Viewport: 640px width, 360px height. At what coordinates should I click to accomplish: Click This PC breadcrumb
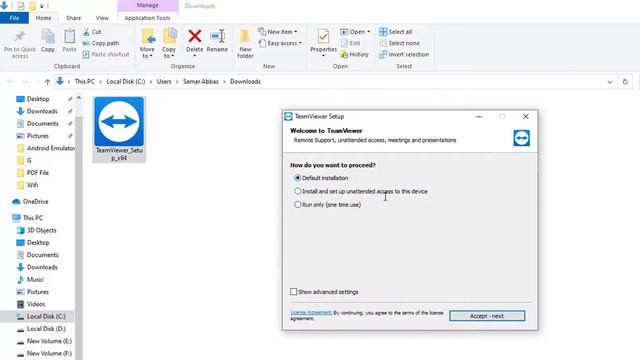[x=84, y=82]
